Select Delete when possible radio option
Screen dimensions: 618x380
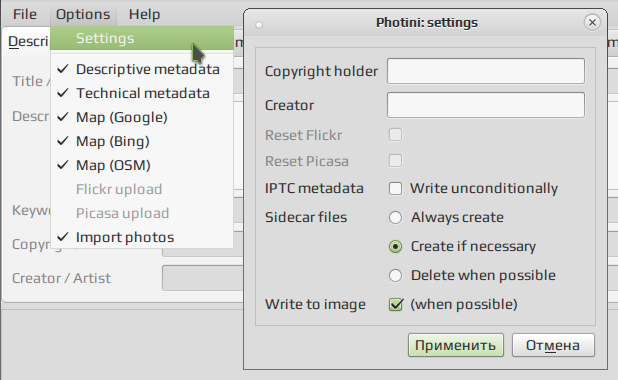395,275
